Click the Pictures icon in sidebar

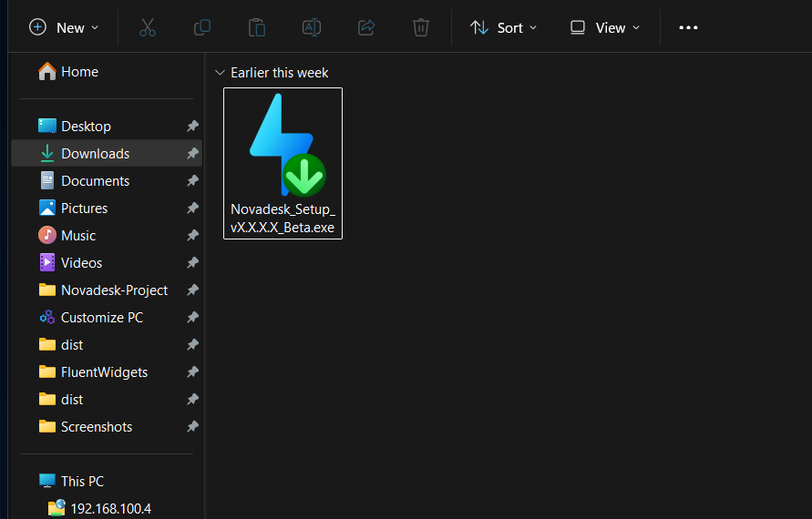pos(47,208)
